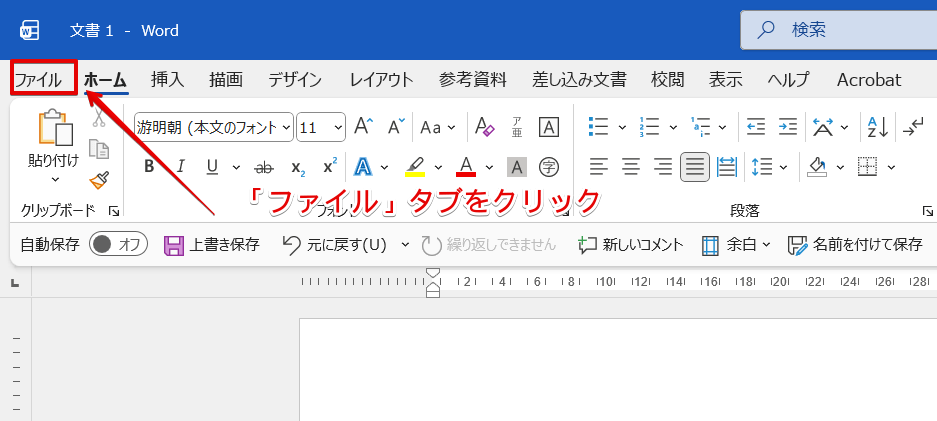This screenshot has width=937, height=421.
Task: Center align the text
Action: [631, 167]
